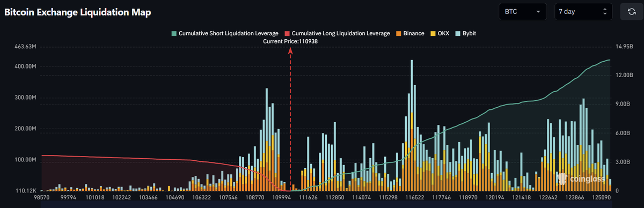Viewport: 644px width, 208px height.
Task: Click the green Cumulative Short legend swatch
Action: [174, 33]
